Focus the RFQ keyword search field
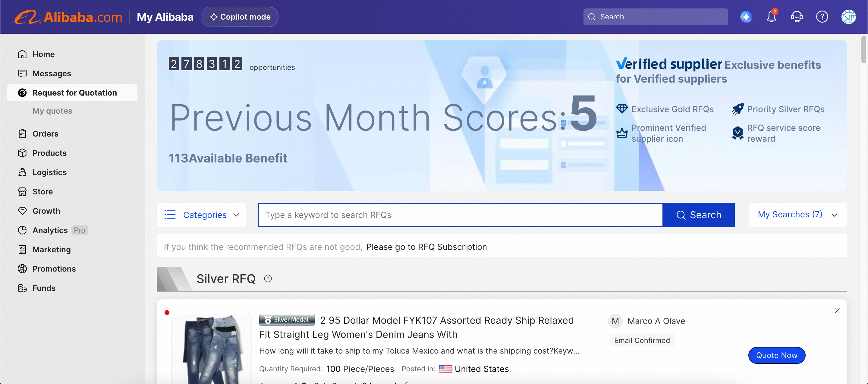The image size is (868, 384). click(460, 215)
